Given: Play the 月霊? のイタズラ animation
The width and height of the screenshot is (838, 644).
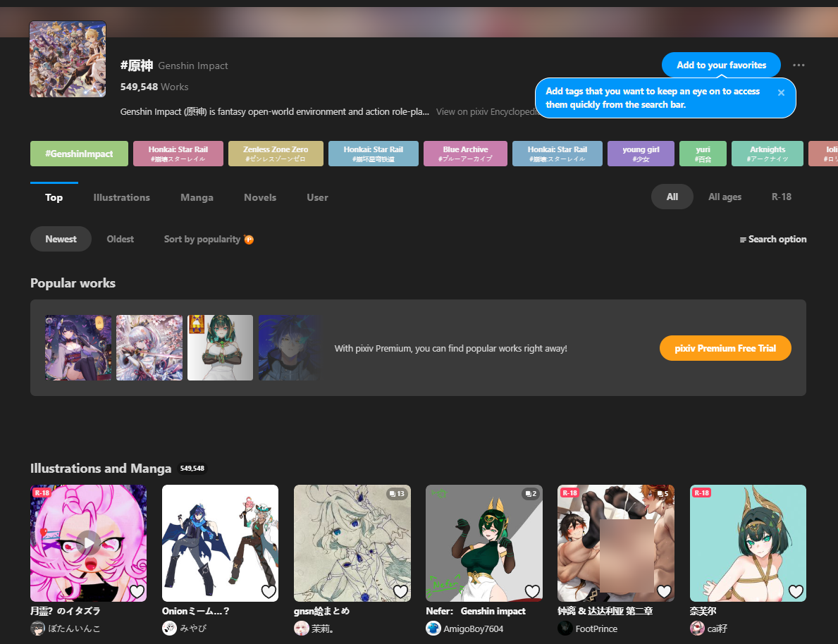Looking at the screenshot, I should pyautogui.click(x=88, y=543).
